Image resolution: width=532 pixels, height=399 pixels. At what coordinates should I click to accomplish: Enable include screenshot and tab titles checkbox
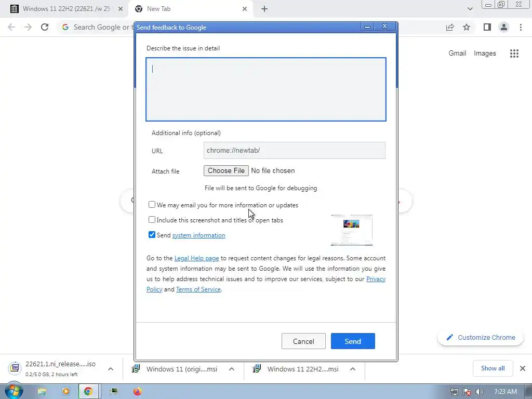[152, 220]
